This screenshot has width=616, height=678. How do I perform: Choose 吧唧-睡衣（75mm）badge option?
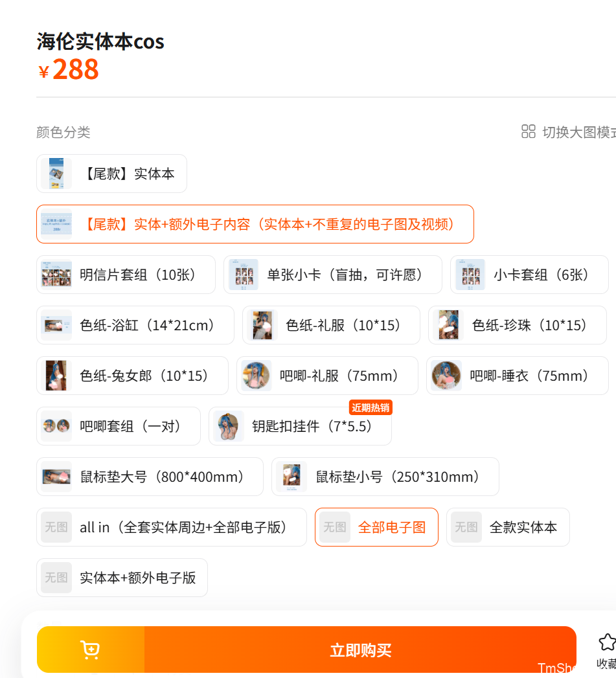coord(518,376)
